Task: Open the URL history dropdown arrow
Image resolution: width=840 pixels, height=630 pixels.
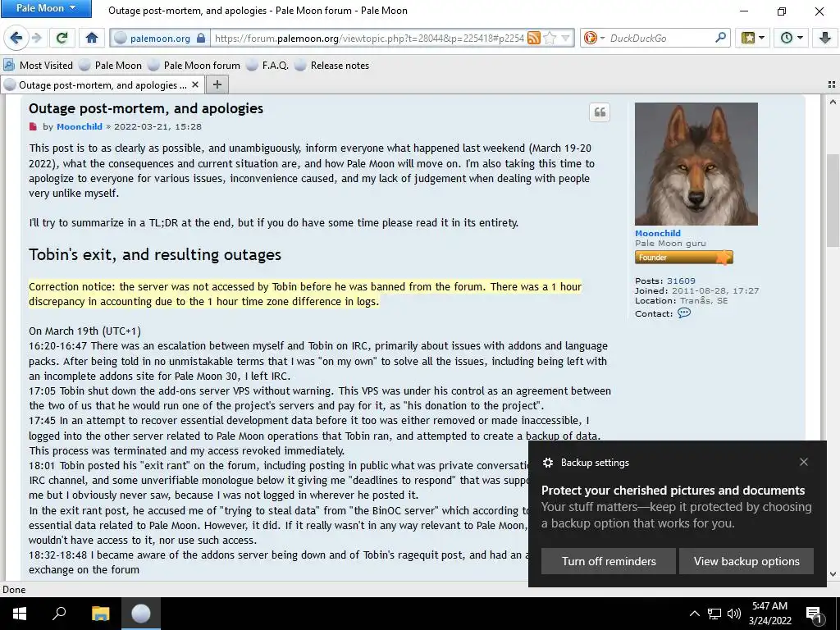Action: point(566,38)
